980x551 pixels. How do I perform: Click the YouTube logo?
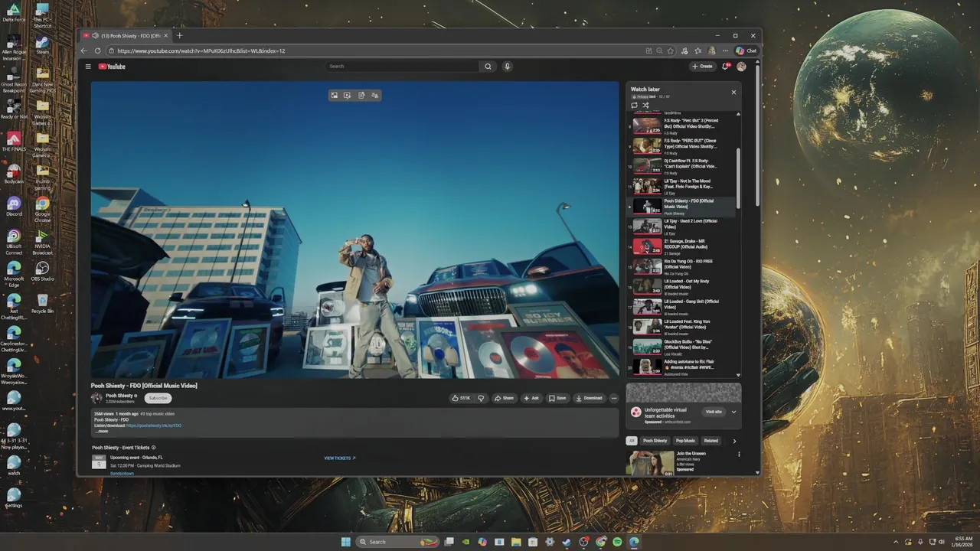tap(112, 67)
